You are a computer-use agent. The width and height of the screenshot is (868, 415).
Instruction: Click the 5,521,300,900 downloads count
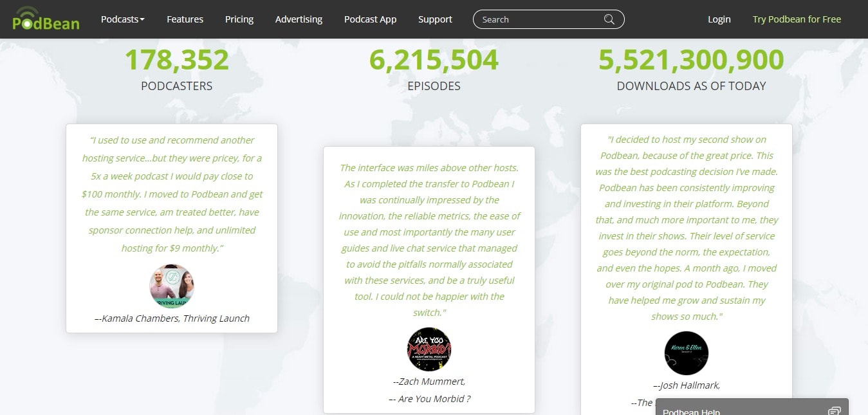(691, 60)
